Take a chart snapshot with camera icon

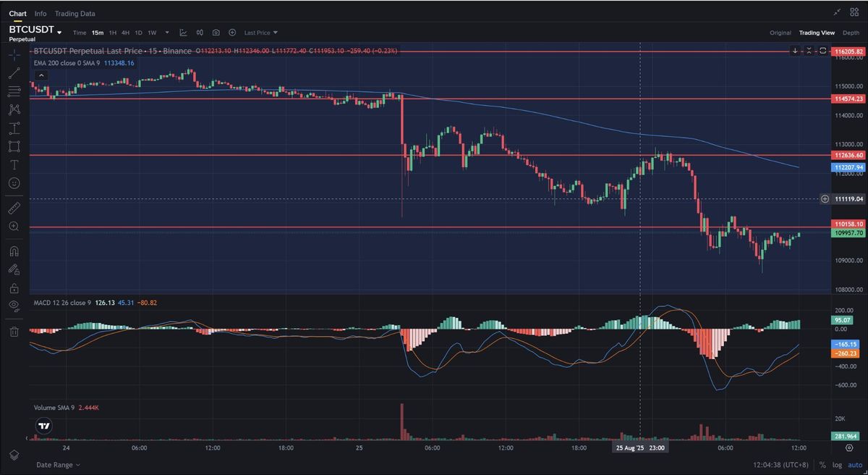pos(216,33)
